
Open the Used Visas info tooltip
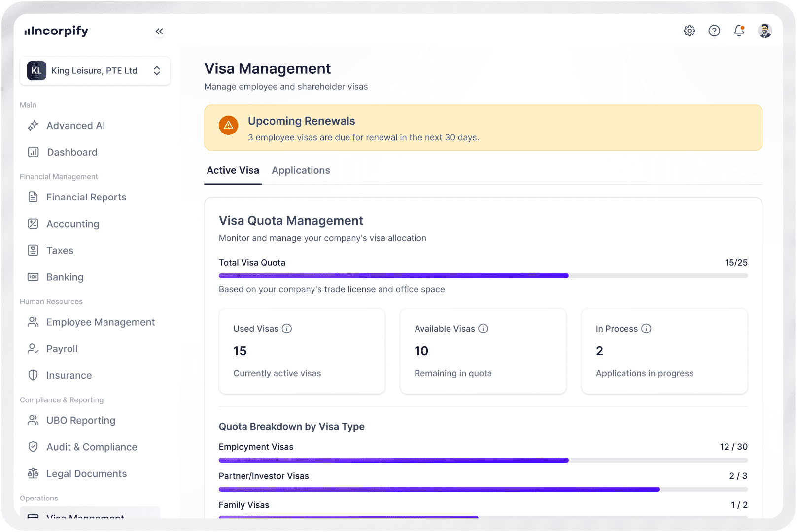(287, 329)
